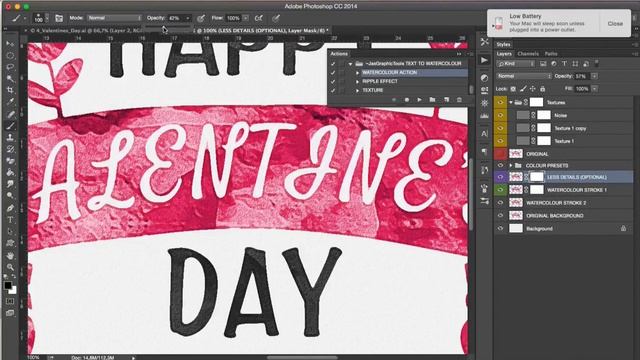Select the Dodge tool
The width and height of the screenshot is (640, 360).
coord(10,196)
